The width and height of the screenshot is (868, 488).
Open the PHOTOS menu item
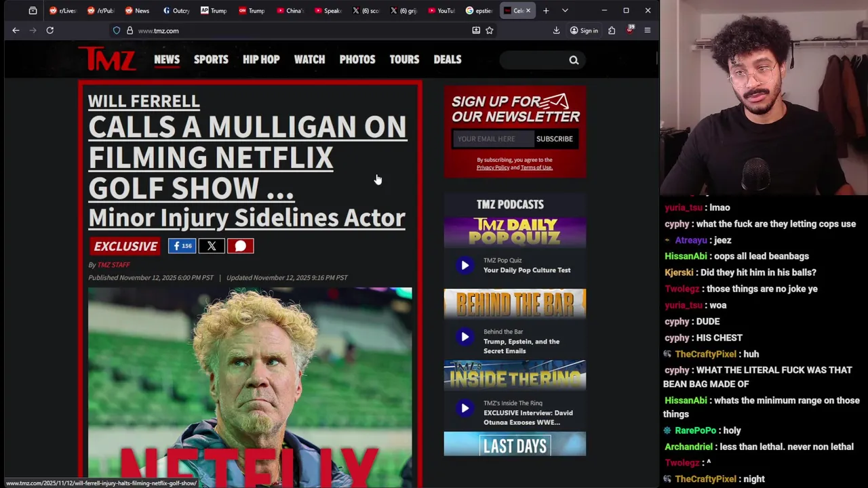[x=357, y=60]
